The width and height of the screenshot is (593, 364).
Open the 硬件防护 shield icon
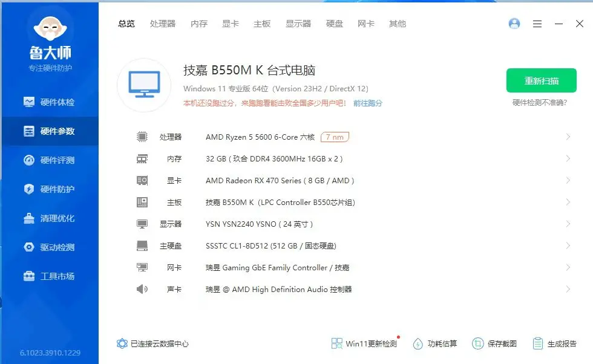[29, 189]
